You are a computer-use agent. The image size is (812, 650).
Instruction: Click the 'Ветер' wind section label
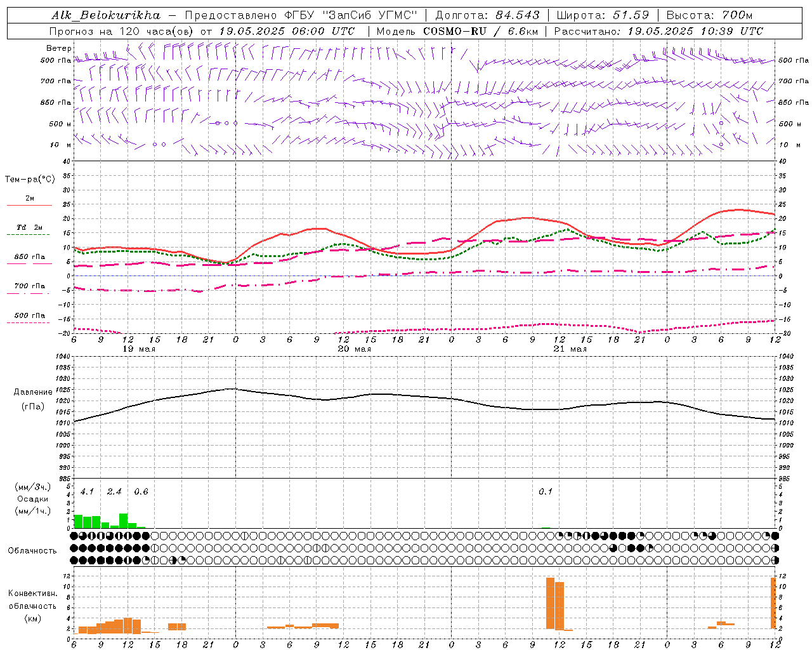point(59,48)
